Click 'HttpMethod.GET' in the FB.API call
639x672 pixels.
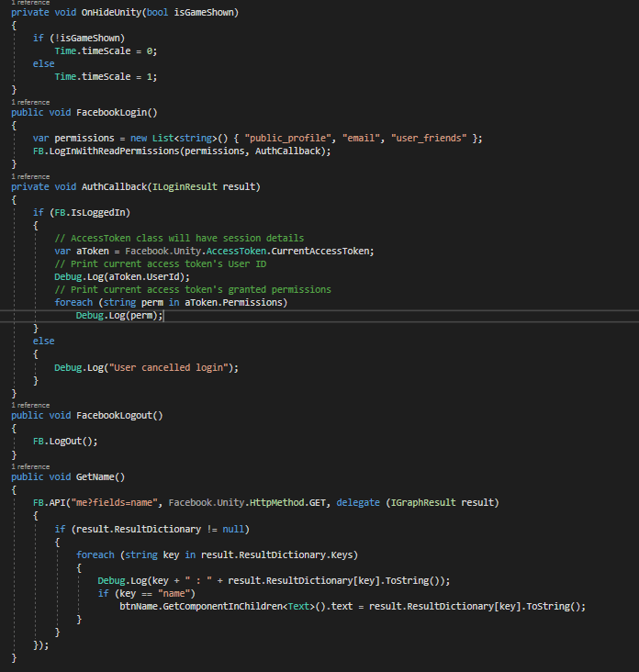(287, 502)
